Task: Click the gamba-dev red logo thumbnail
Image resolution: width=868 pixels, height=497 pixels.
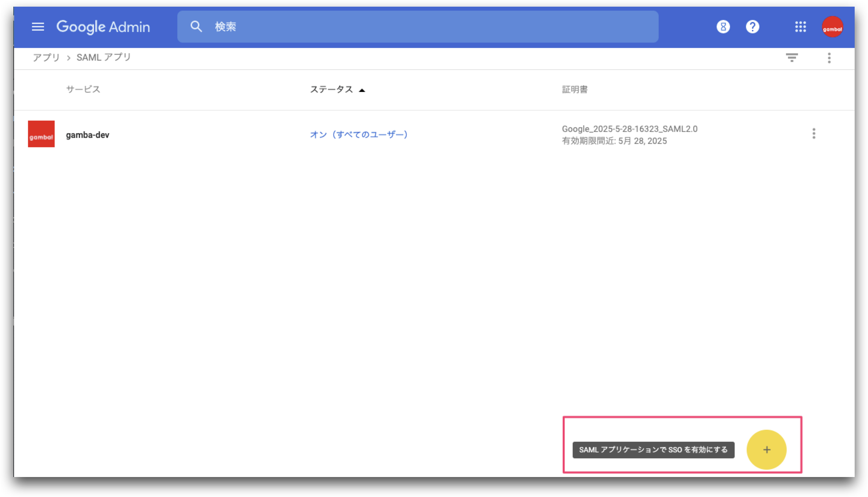Action: 41,134
